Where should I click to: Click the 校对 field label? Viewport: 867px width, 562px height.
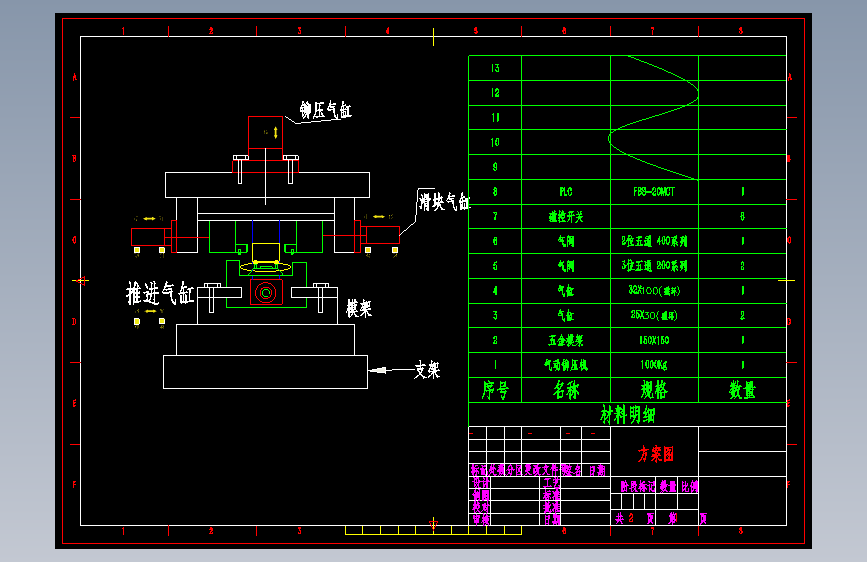point(480,507)
